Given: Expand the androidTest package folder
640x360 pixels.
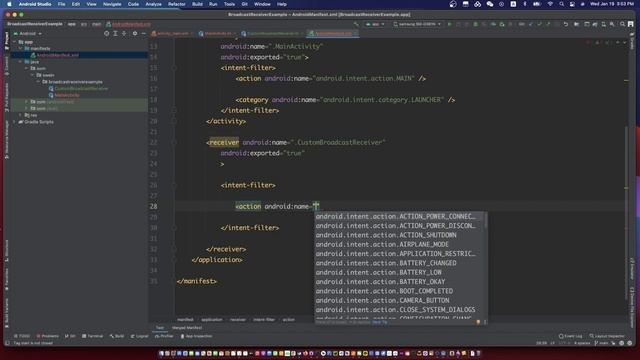Looking at the screenshot, I should point(27,102).
